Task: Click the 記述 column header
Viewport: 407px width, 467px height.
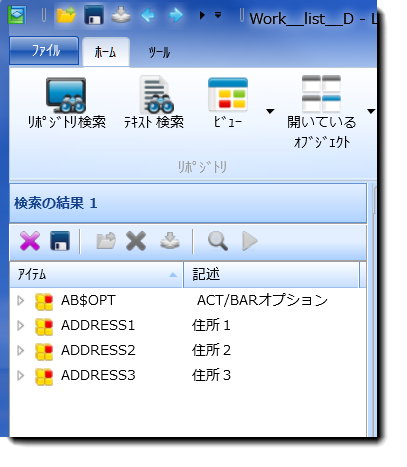Action: click(x=271, y=275)
